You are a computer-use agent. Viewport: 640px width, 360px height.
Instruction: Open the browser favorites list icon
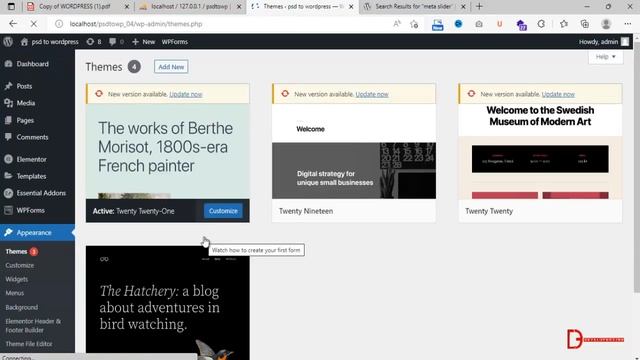click(x=564, y=24)
